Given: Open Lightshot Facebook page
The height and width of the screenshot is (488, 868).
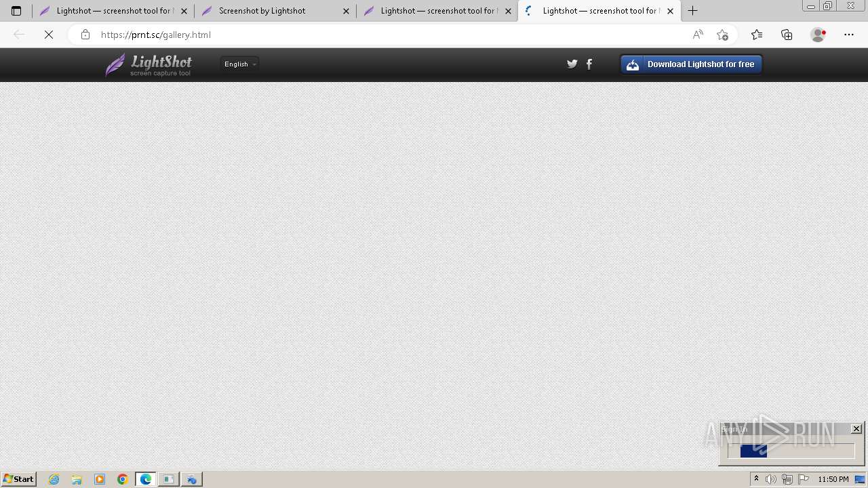Looking at the screenshot, I should click(589, 64).
